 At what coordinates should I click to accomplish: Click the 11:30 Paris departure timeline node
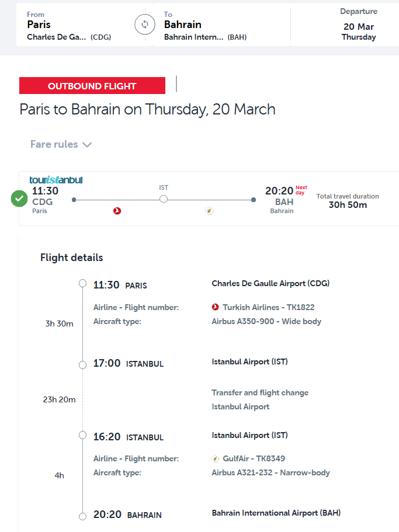82,284
